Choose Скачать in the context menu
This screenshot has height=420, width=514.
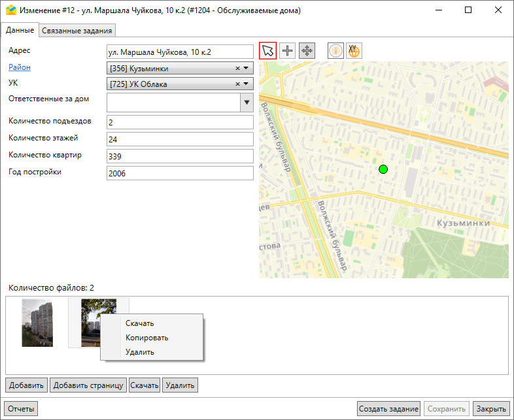click(x=139, y=323)
